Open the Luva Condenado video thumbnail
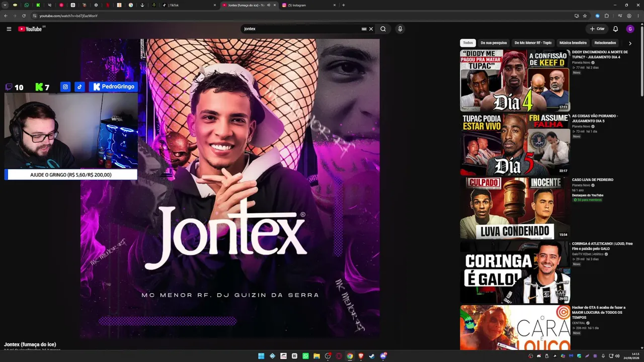 515,208
